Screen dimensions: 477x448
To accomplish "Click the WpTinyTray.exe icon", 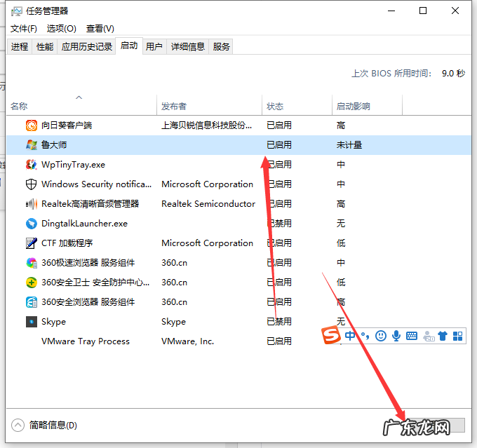I will [32, 165].
